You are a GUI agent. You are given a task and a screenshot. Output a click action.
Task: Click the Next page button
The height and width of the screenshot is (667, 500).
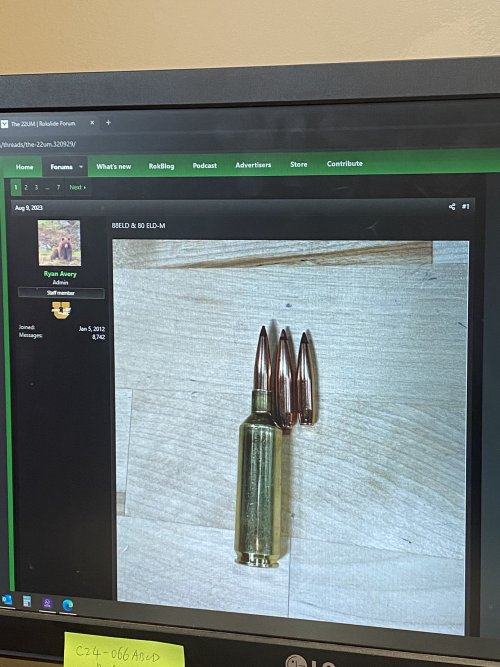[77, 187]
